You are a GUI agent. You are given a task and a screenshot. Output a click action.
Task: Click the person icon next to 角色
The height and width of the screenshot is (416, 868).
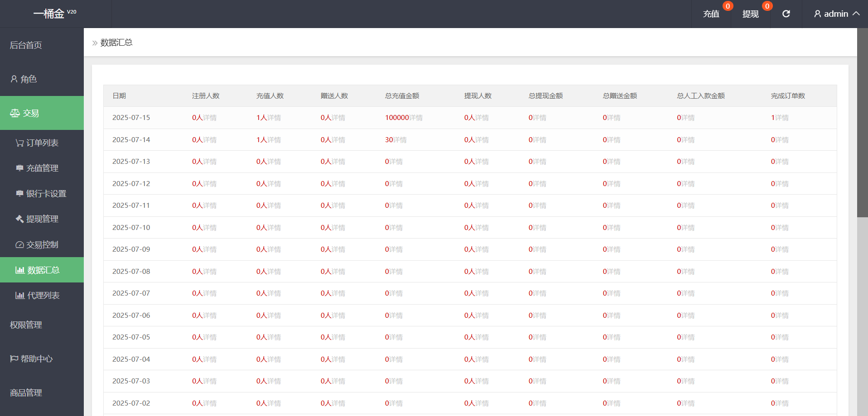pos(14,79)
